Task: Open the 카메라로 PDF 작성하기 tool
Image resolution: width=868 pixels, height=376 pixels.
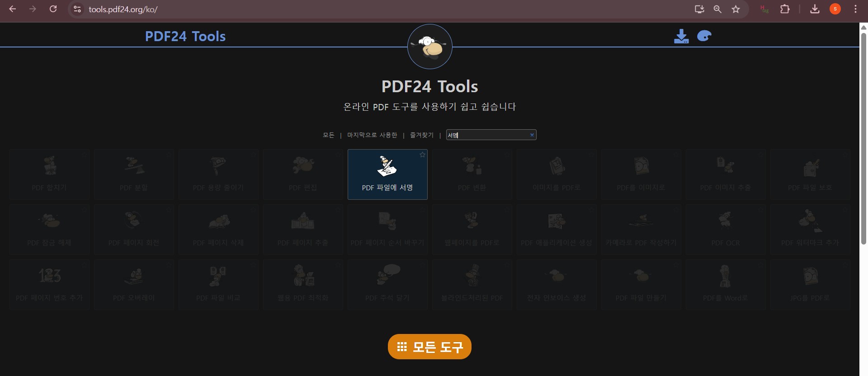Action: click(x=641, y=230)
